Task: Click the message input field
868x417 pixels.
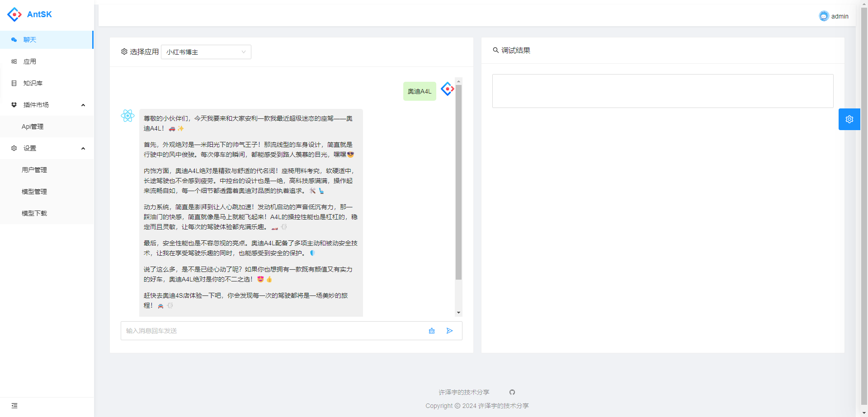Action: [x=271, y=331]
